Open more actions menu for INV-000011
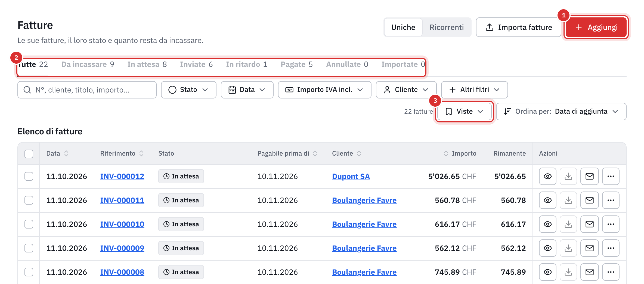Image resolution: width=644 pixels, height=284 pixels. click(611, 200)
